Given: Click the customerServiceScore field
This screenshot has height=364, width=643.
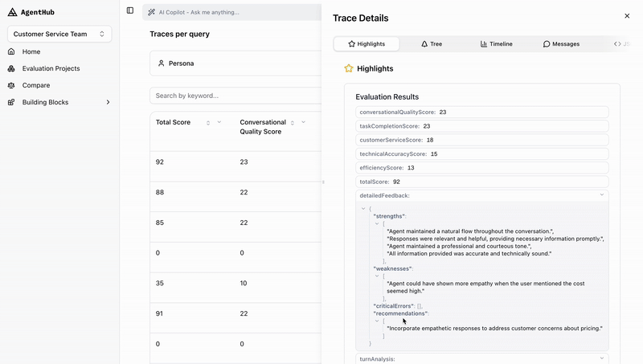Looking at the screenshot, I should pyautogui.click(x=481, y=140).
